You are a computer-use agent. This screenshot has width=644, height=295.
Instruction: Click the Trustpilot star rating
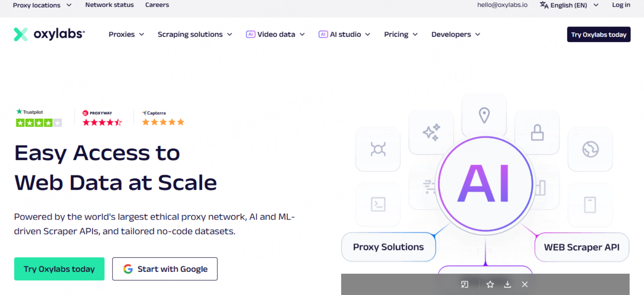[x=39, y=122]
